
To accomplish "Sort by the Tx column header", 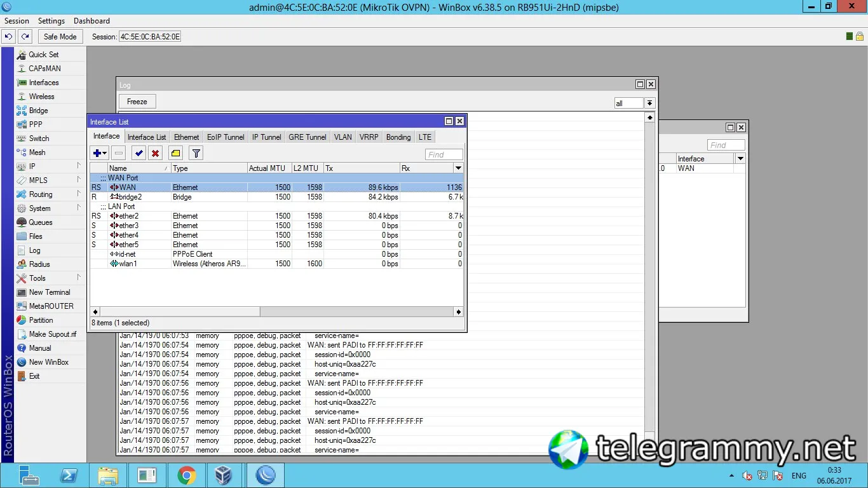I will pyautogui.click(x=362, y=168).
